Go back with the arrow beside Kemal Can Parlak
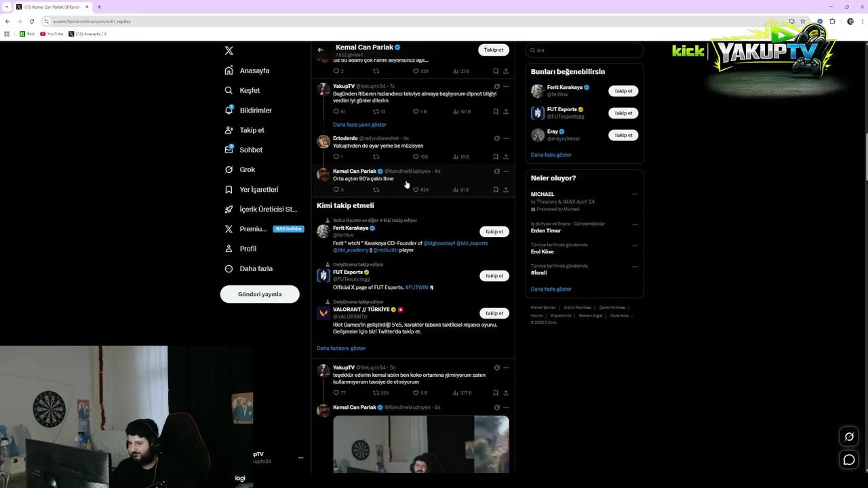 (320, 49)
